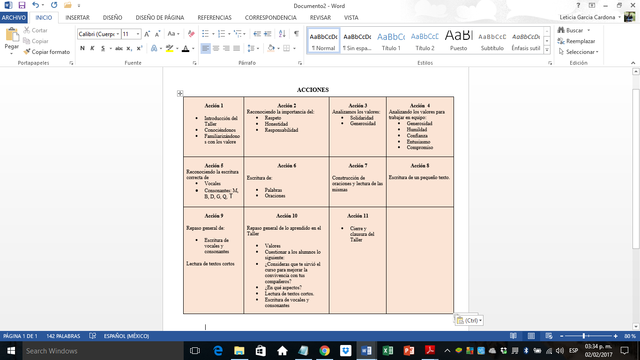
Task: Switch to read mode view icon
Action: 513,336
